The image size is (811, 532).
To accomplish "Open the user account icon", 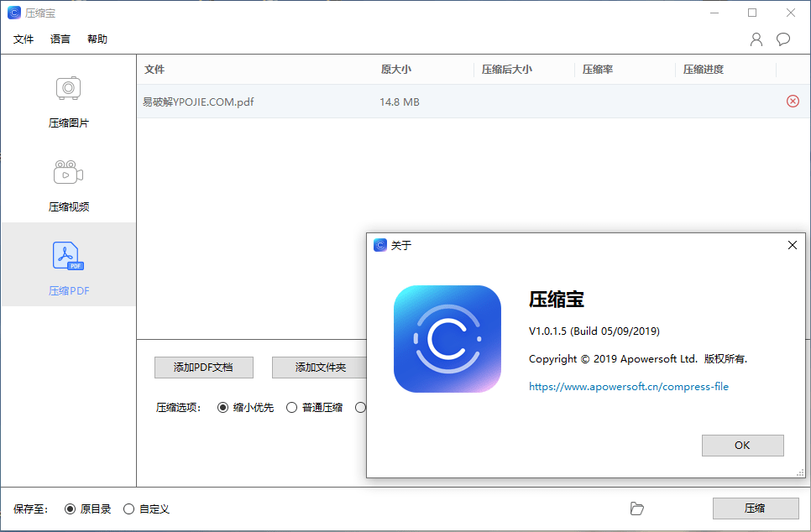I will [756, 39].
